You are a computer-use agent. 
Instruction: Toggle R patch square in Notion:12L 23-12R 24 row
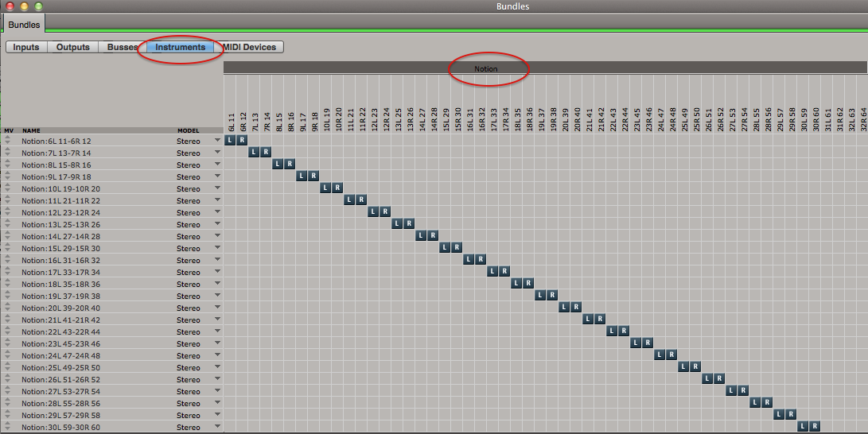click(385, 211)
